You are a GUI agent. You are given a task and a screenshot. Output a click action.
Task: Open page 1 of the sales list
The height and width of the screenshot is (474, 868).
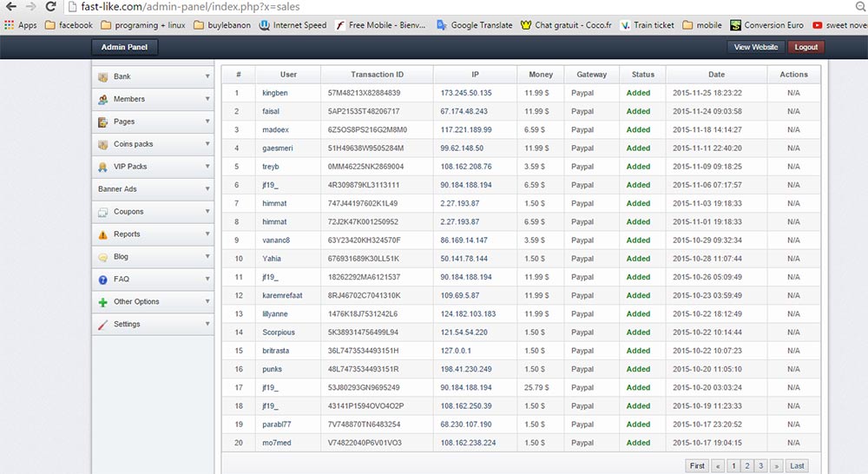tap(733, 465)
